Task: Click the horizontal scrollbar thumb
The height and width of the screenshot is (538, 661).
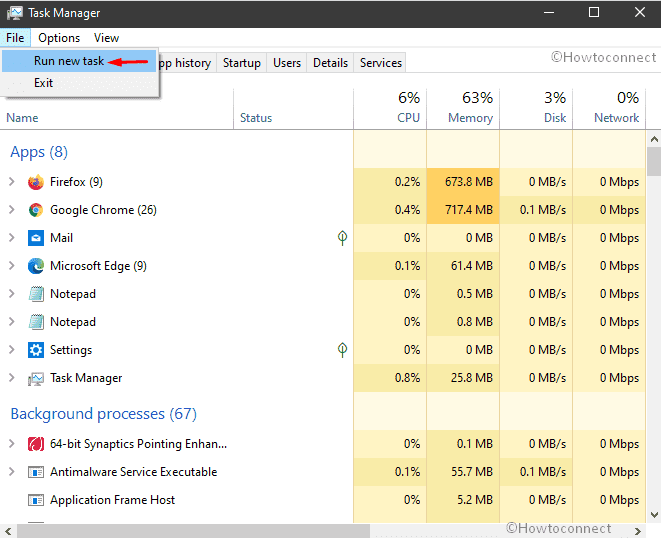Action: pyautogui.click(x=193, y=531)
